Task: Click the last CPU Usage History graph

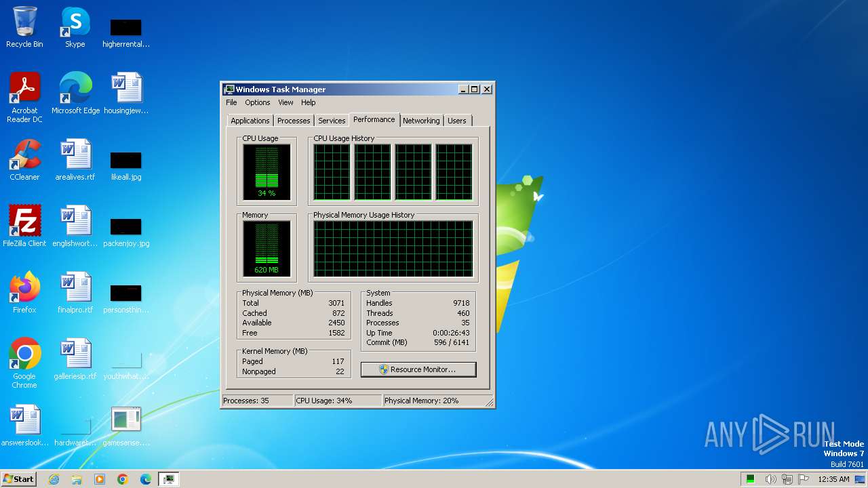Action: point(454,172)
